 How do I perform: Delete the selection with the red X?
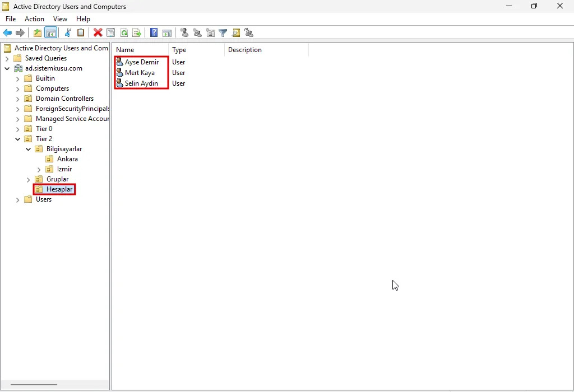coord(98,33)
